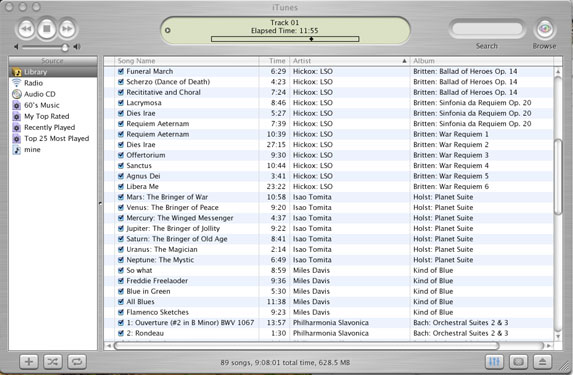This screenshot has height=375, width=573.
Task: Uncheck 2: Rondeau song checkbox
Action: (121, 333)
